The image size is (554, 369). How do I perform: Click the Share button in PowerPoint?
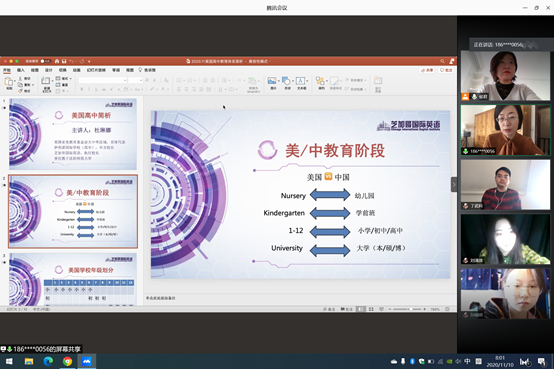click(x=428, y=70)
